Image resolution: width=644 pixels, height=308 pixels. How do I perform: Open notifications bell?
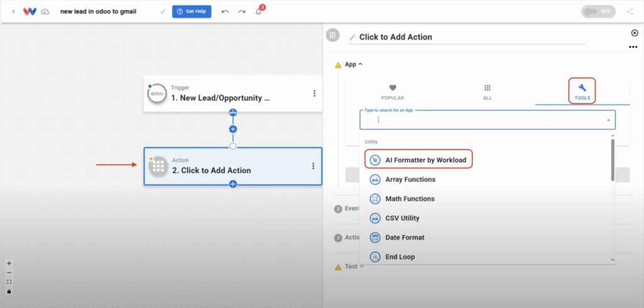258,11
